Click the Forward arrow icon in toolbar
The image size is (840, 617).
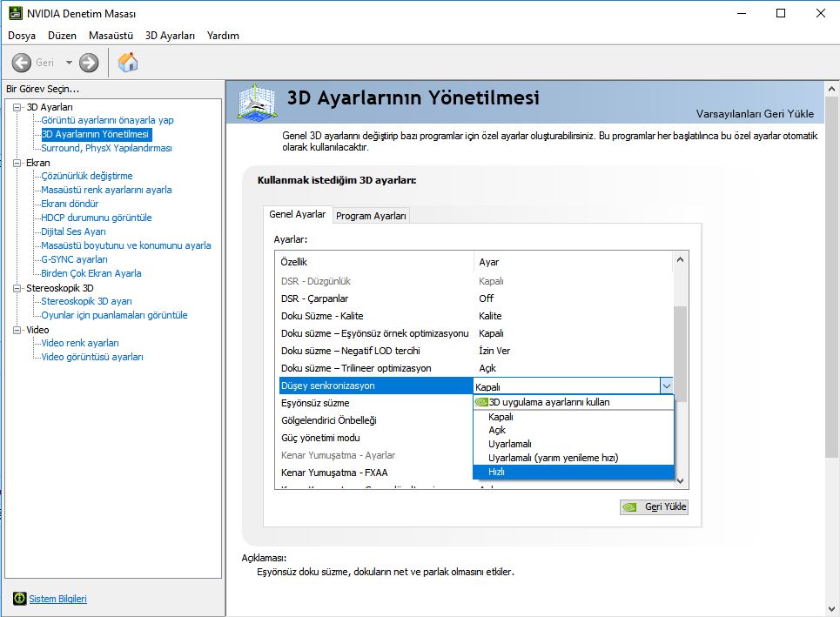pyautogui.click(x=89, y=63)
